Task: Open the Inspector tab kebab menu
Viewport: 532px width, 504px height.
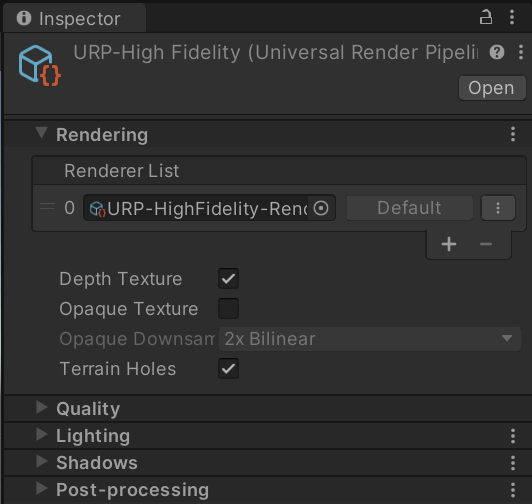Action: (512, 17)
